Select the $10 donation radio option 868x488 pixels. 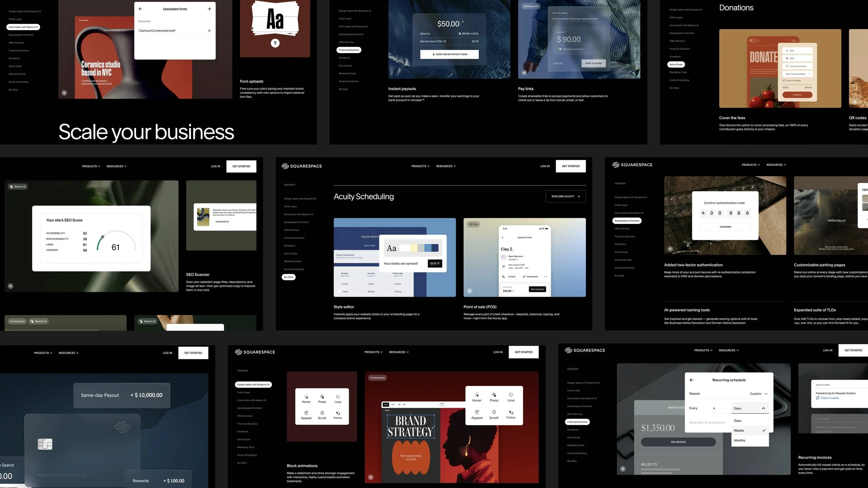787,51
